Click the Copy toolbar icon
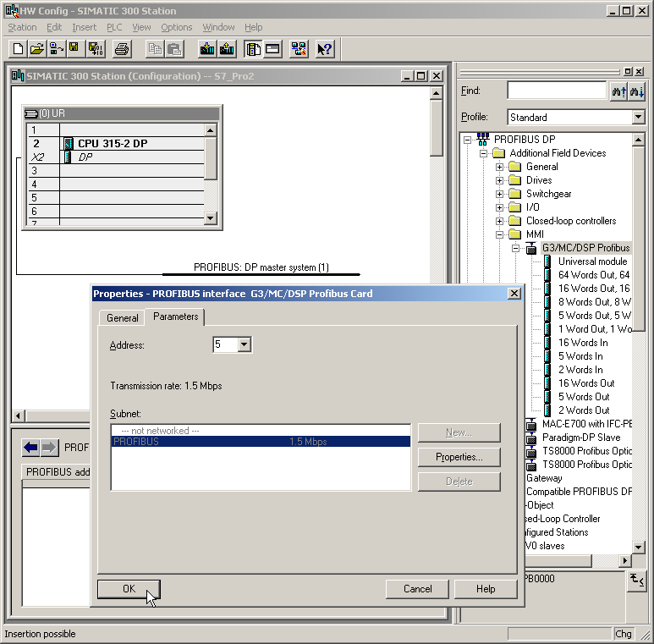The image size is (654, 644). [155, 49]
